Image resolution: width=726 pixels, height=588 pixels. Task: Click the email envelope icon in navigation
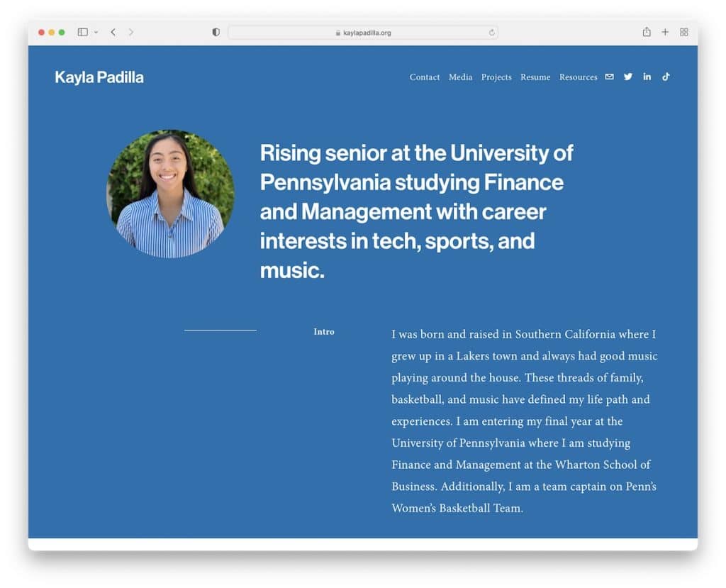click(x=609, y=77)
